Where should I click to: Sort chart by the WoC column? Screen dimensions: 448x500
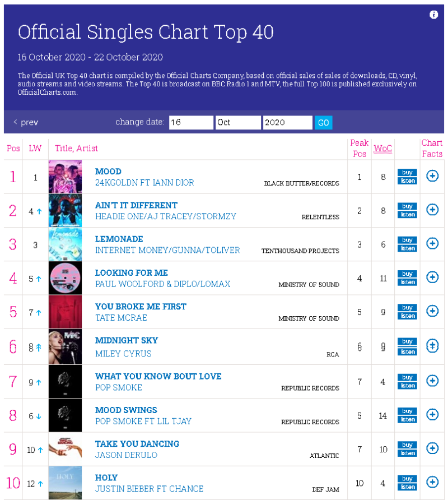[382, 149]
